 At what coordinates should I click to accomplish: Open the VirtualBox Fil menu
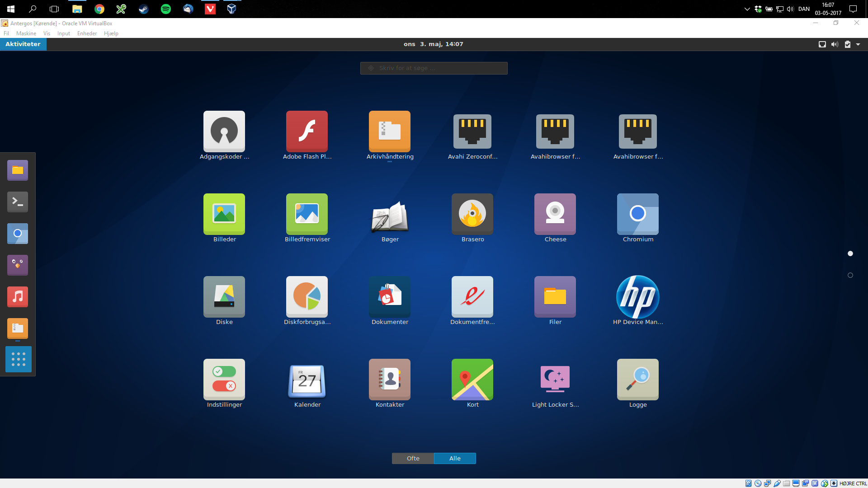[x=6, y=33]
